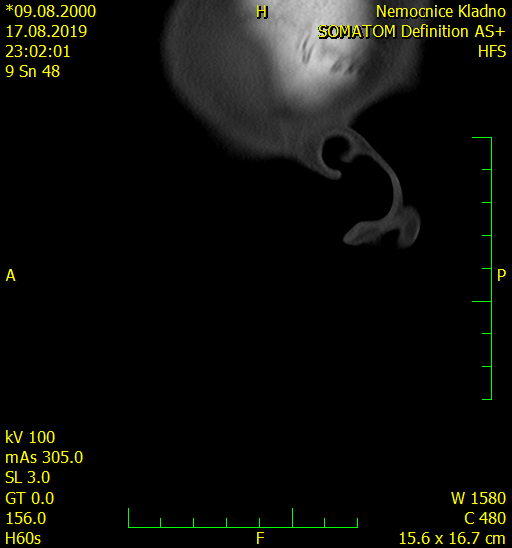Click the patient birth date *09.08.2000

pyautogui.click(x=51, y=11)
